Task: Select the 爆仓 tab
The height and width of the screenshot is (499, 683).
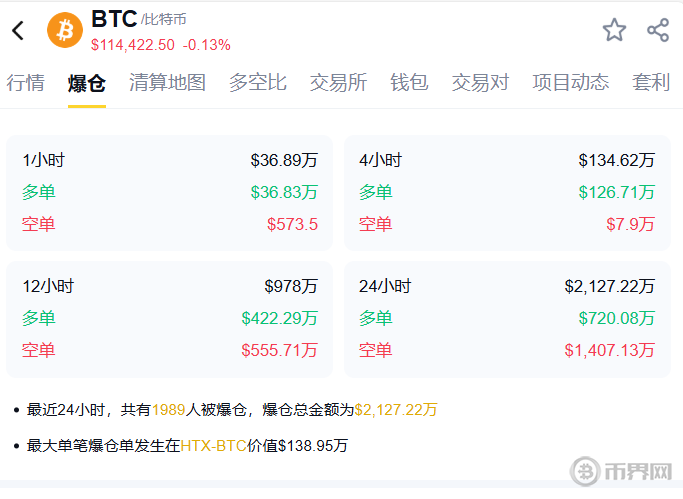Action: [x=86, y=83]
